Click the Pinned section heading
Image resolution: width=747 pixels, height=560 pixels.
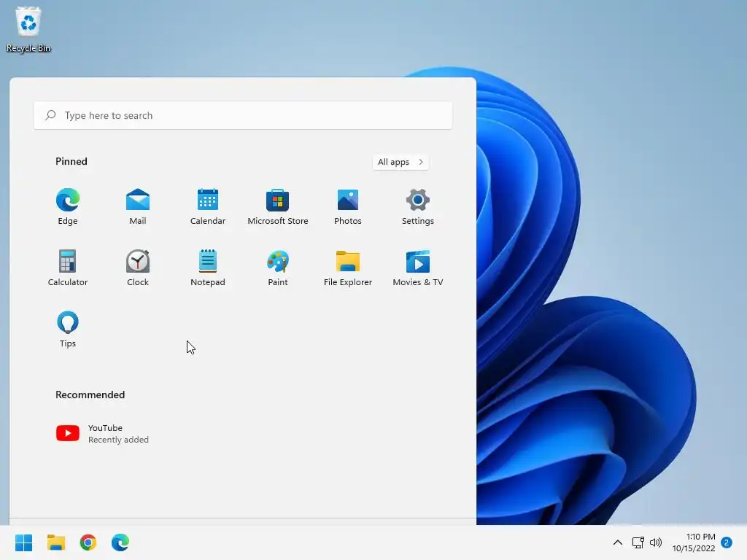71,161
